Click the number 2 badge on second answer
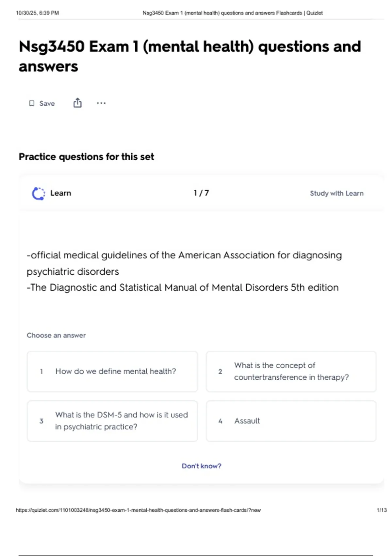Image resolution: width=392 pixels, height=556 pixels. [220, 372]
